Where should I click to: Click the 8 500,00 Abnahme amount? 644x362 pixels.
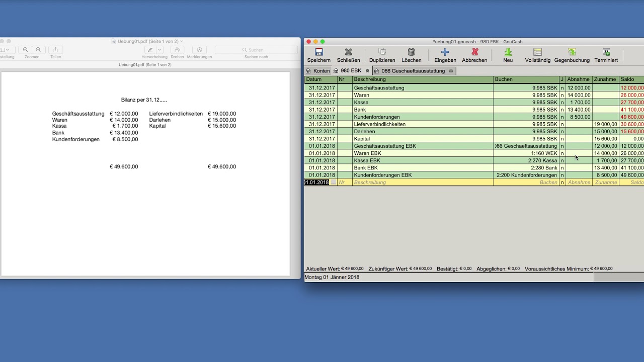[x=579, y=117]
